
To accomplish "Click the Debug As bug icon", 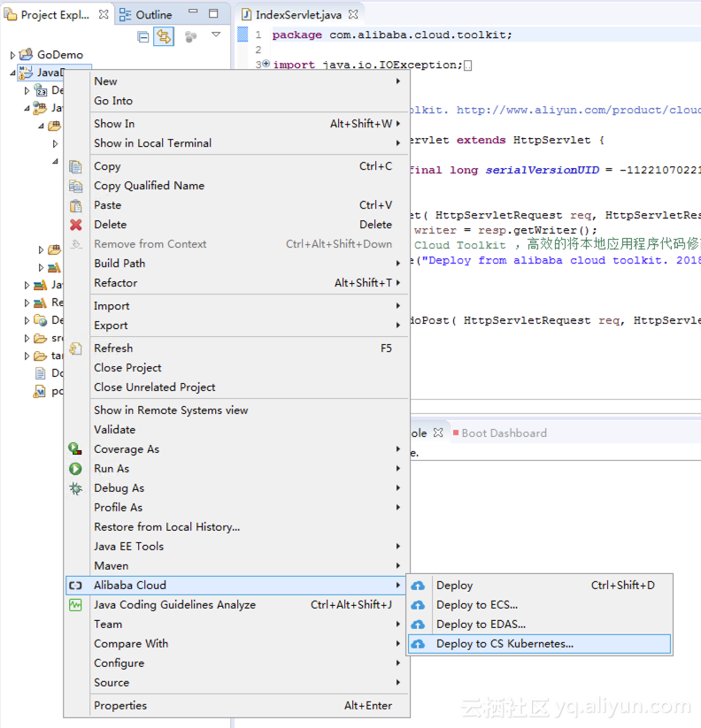I will pos(75,488).
